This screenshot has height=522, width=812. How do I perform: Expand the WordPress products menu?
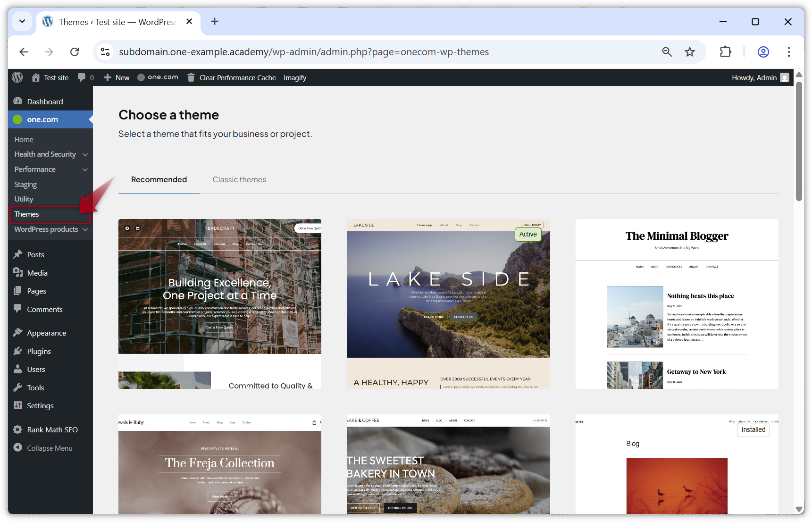tap(85, 229)
